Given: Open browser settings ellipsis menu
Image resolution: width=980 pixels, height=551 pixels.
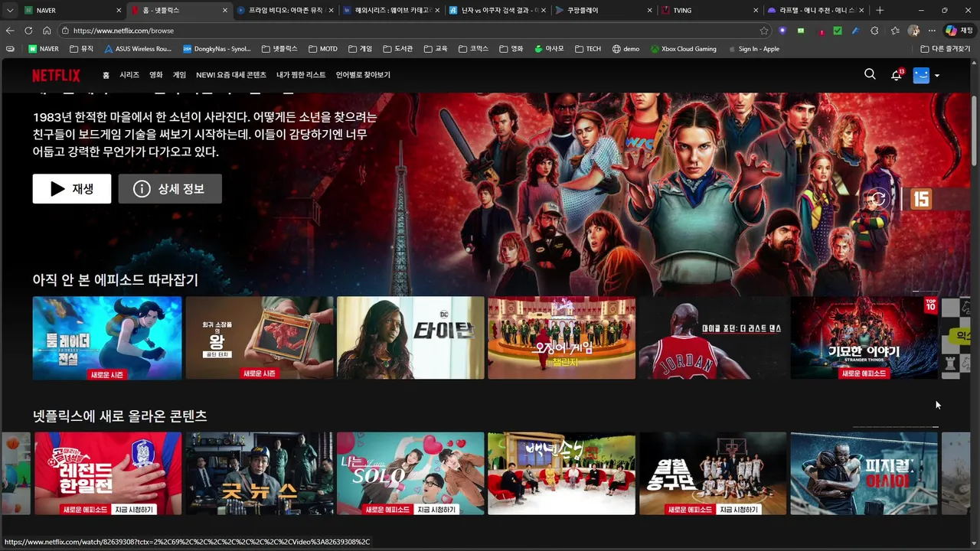Looking at the screenshot, I should [x=932, y=31].
